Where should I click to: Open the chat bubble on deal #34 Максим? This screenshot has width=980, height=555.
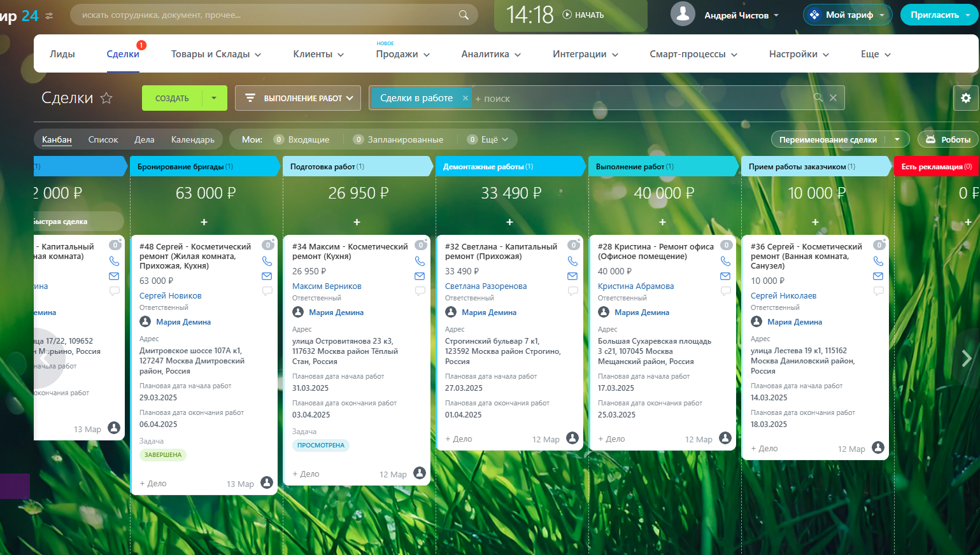coord(420,291)
